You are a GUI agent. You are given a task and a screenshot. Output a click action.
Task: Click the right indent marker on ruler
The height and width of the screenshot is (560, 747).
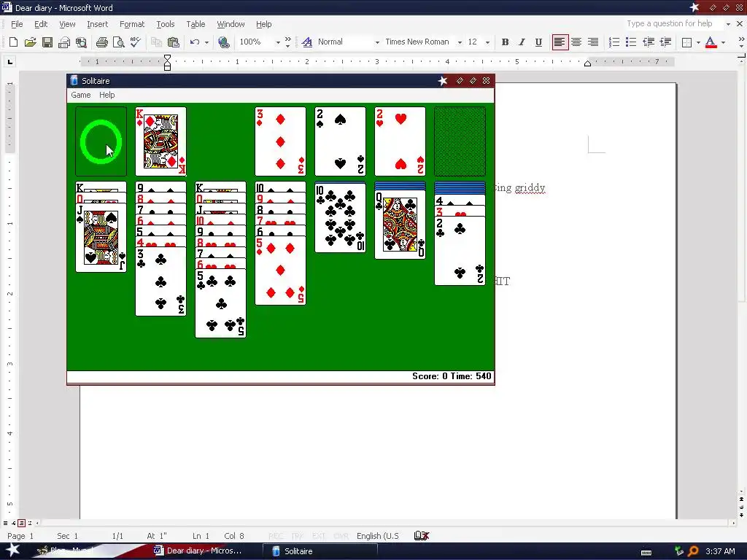[x=587, y=63]
